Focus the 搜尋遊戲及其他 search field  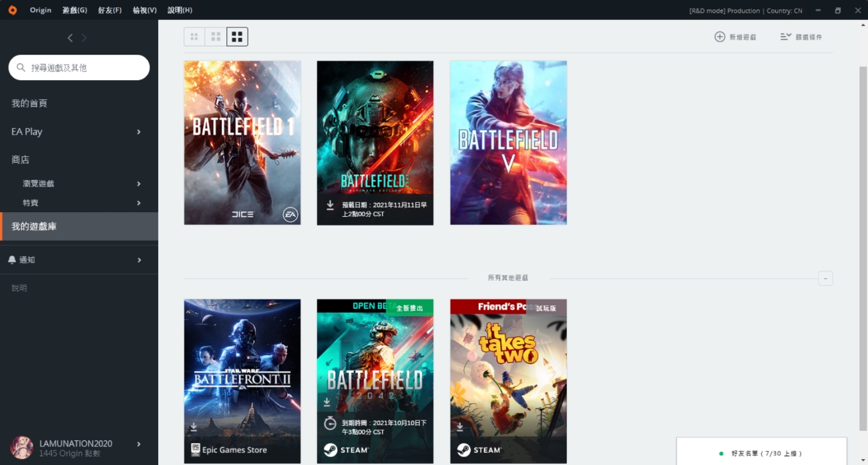(x=79, y=67)
